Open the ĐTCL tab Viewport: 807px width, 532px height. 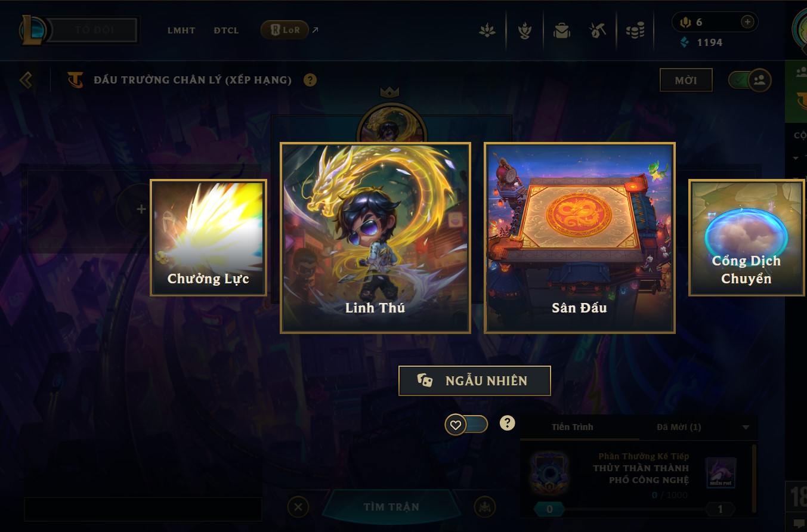227,30
